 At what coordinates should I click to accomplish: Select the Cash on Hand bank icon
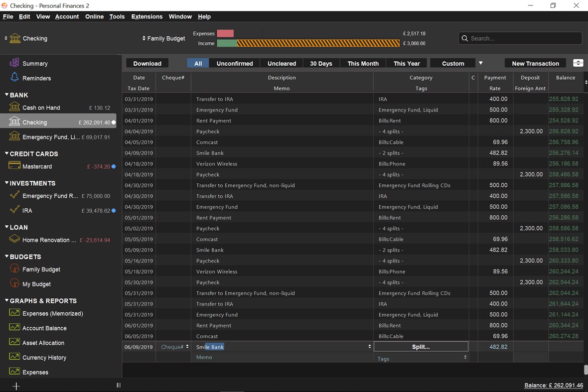point(14,107)
